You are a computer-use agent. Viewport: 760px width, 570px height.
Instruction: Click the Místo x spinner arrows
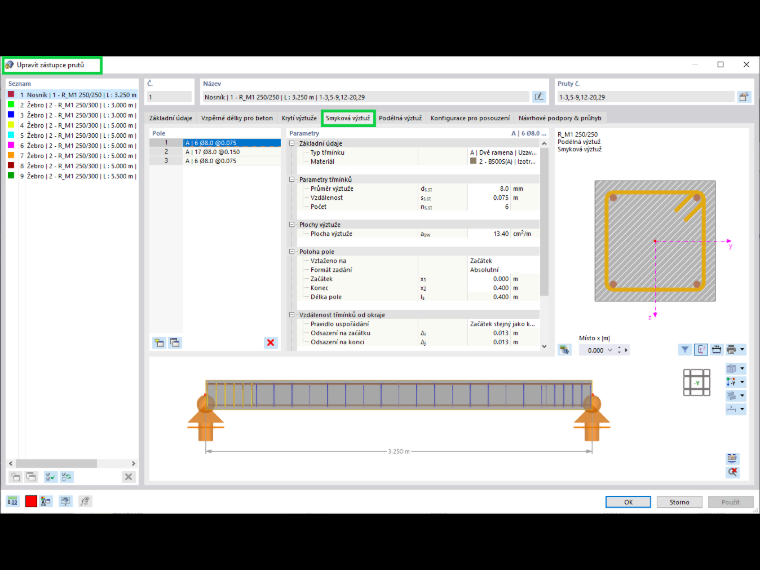click(x=619, y=350)
